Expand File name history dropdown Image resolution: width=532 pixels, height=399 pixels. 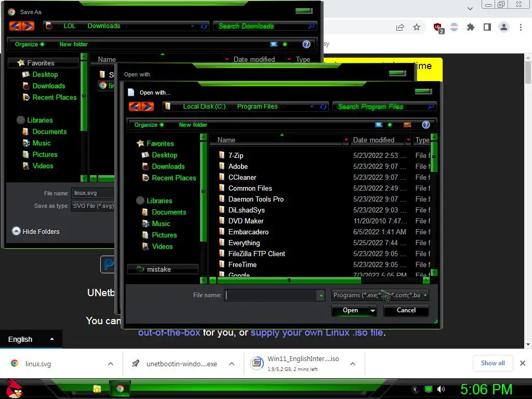pos(321,295)
